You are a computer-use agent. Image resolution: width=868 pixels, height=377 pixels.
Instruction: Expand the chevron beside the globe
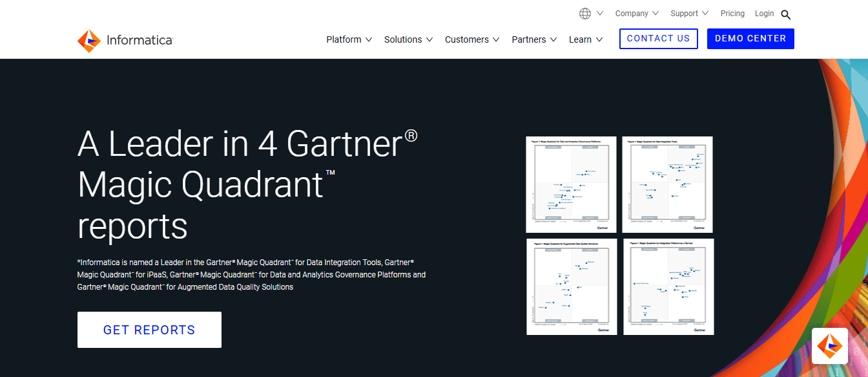click(x=600, y=14)
